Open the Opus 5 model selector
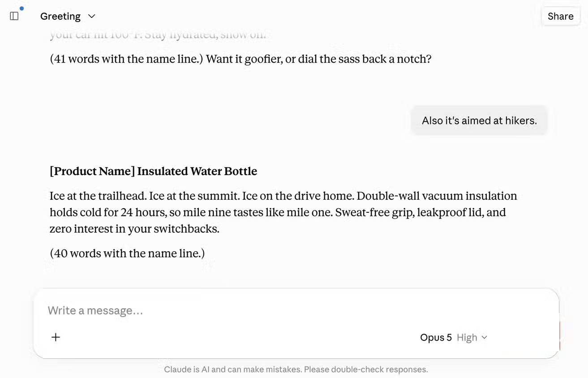The image size is (588, 378). click(x=436, y=337)
